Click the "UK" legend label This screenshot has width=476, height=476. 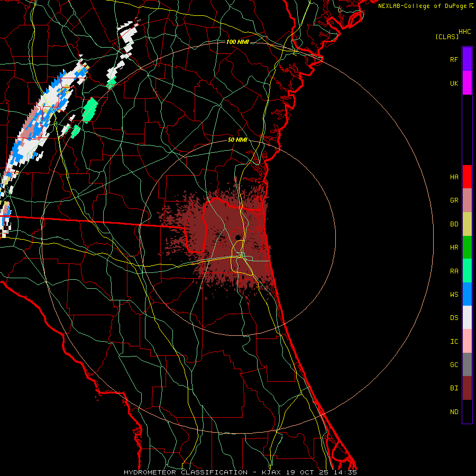pyautogui.click(x=454, y=83)
